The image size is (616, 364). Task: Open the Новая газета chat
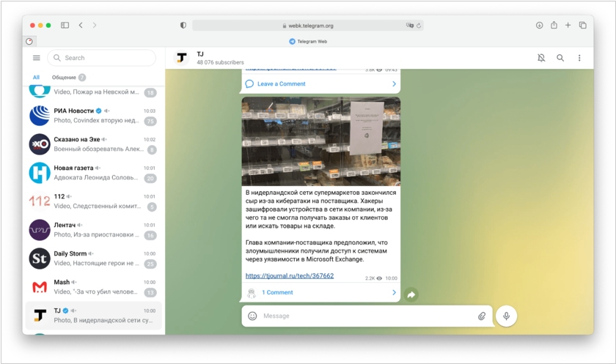point(94,173)
